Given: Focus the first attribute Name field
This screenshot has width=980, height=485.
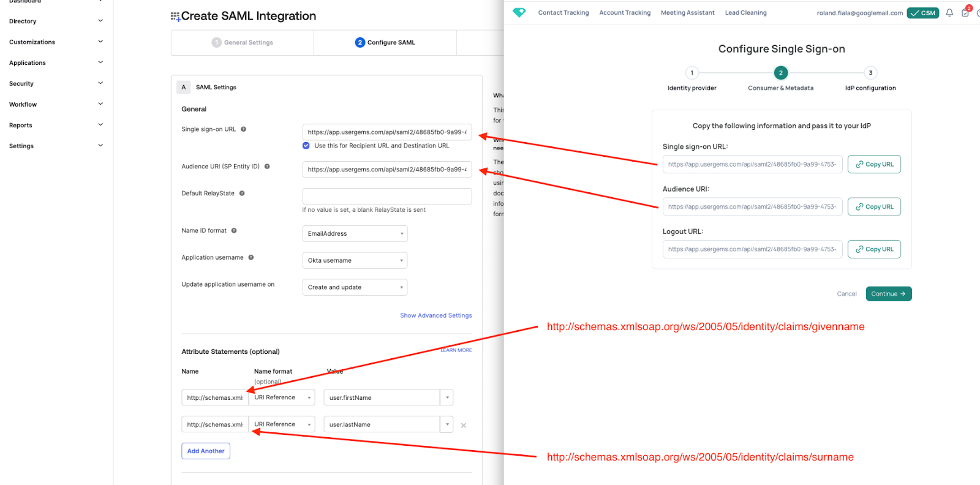Looking at the screenshot, I should [215, 397].
